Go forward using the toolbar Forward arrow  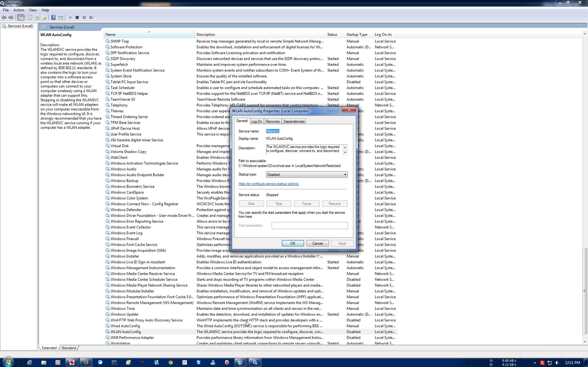point(11,17)
